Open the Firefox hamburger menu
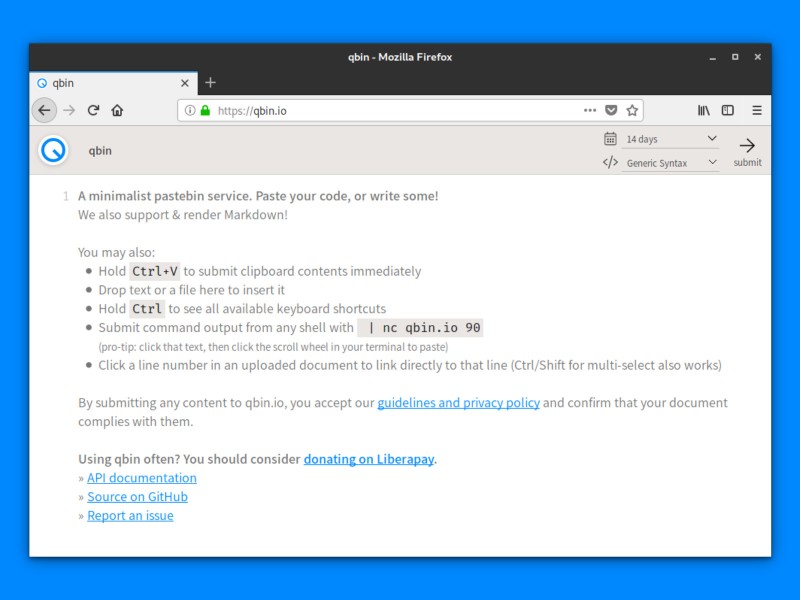Image resolution: width=800 pixels, height=600 pixels. coord(757,110)
